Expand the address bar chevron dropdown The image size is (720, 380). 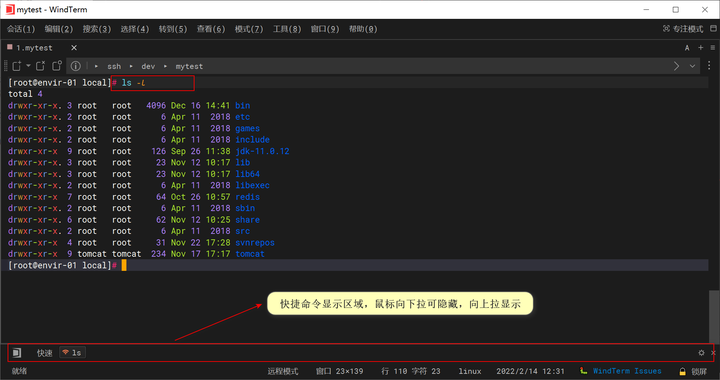tap(692, 66)
